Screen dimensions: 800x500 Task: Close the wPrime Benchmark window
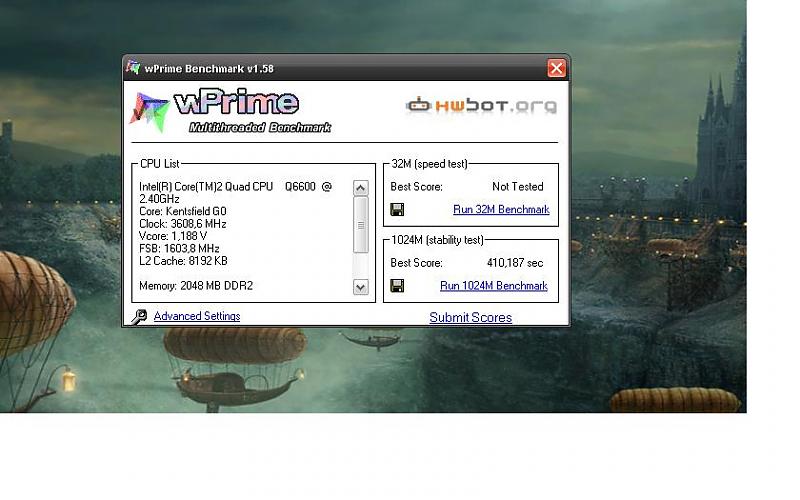[x=557, y=68]
